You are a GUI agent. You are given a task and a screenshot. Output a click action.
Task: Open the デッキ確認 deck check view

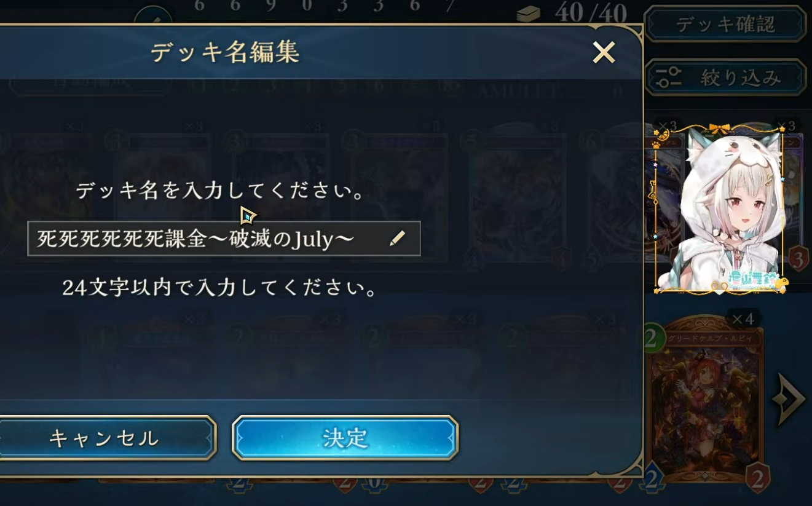[x=725, y=25]
